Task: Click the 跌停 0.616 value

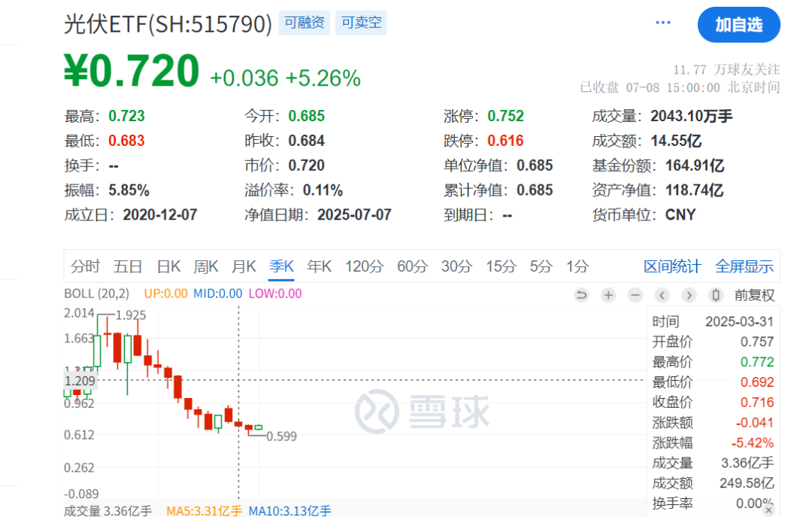Action: pyautogui.click(x=505, y=141)
